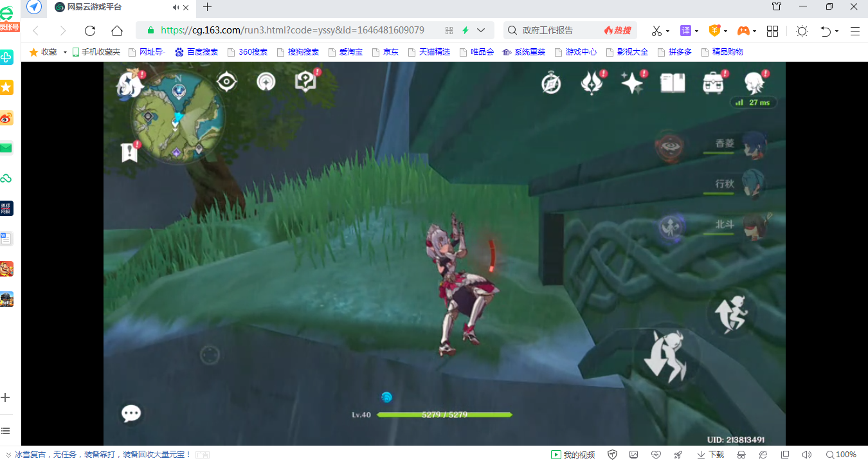
Task: Open the 京东 bookmark
Action: (385, 52)
